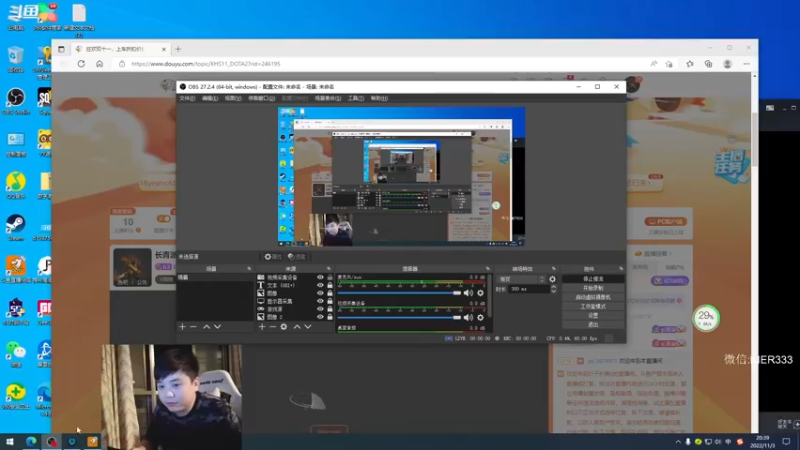
Task: Open the OBS 文件(F) menu
Action: point(187,98)
